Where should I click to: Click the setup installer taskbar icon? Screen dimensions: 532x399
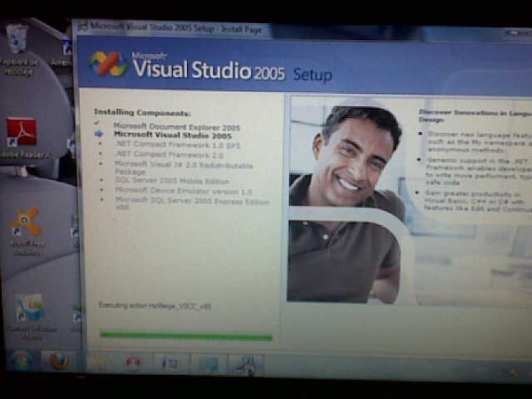click(x=246, y=365)
